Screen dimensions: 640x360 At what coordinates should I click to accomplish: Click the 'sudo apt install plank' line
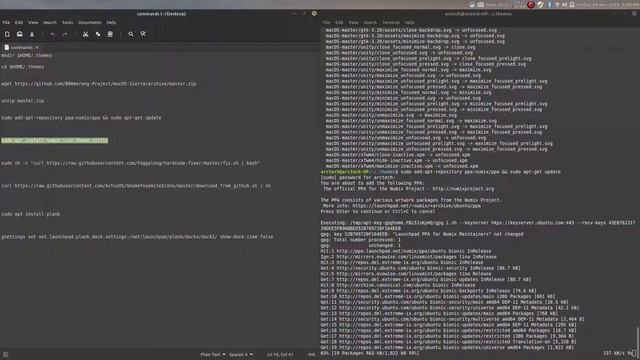point(31,214)
